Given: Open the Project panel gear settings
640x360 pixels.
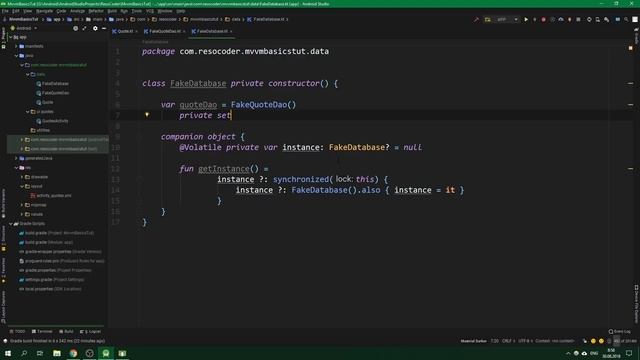Looking at the screenshot, I should 95,28.
